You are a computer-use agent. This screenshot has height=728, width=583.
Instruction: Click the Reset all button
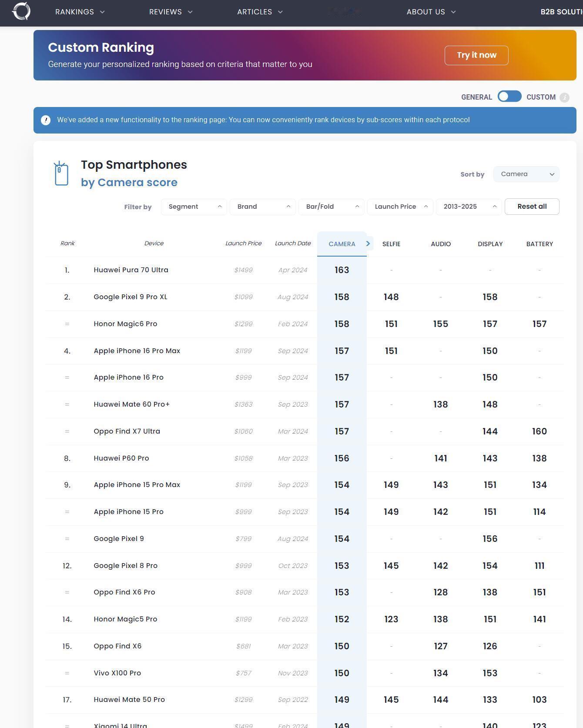pos(532,207)
